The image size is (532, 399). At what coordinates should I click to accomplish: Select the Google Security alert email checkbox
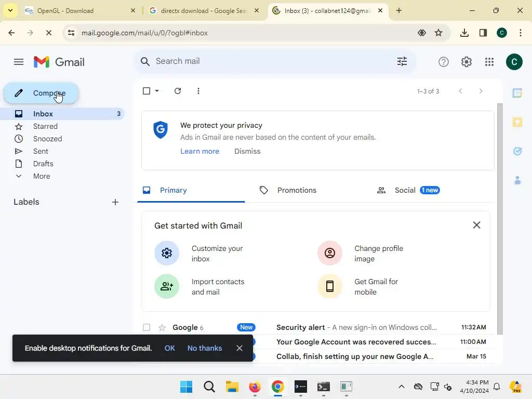[x=147, y=327]
